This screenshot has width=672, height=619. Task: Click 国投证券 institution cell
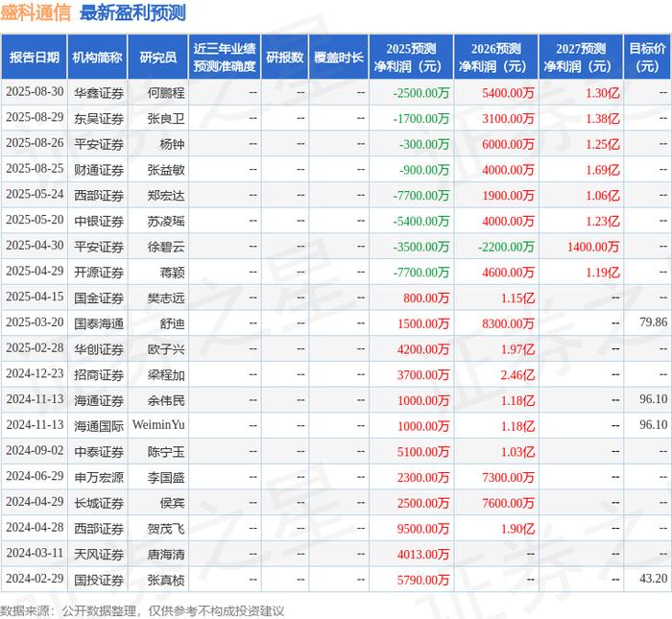pyautogui.click(x=99, y=580)
